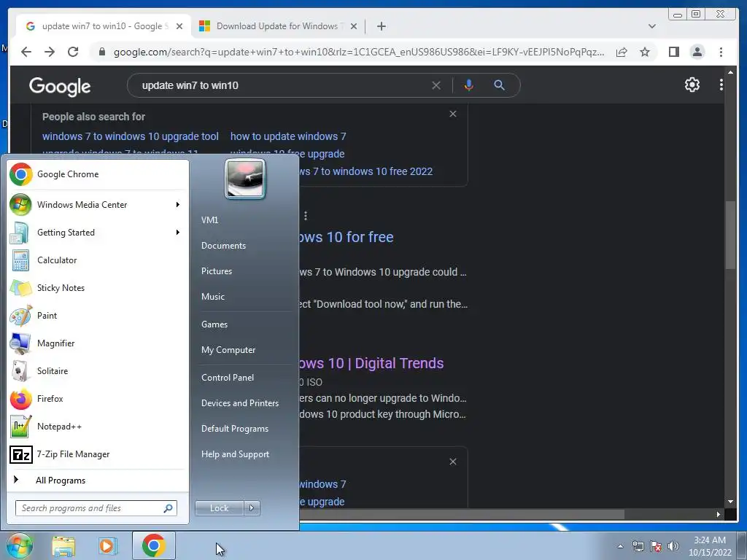Viewport: 747px width, 560px height.
Task: Open Firefox from Start menu
Action: tap(98, 399)
